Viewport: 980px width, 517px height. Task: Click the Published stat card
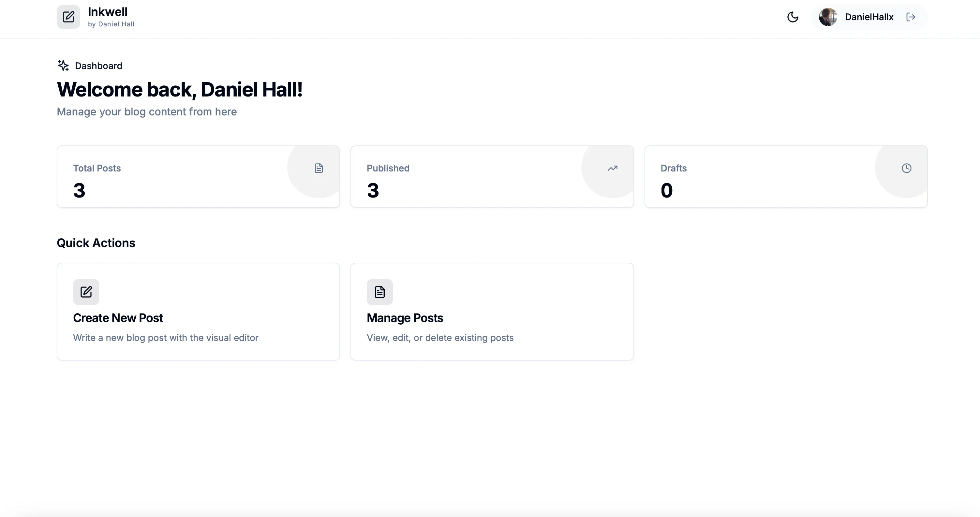click(x=492, y=176)
